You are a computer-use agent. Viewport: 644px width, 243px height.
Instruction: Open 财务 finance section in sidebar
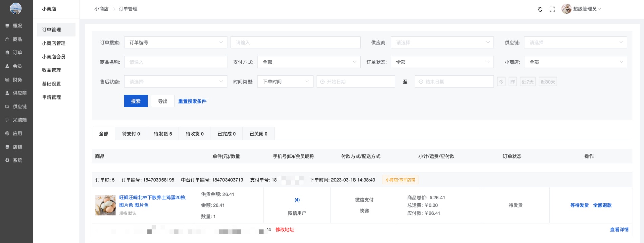click(17, 80)
